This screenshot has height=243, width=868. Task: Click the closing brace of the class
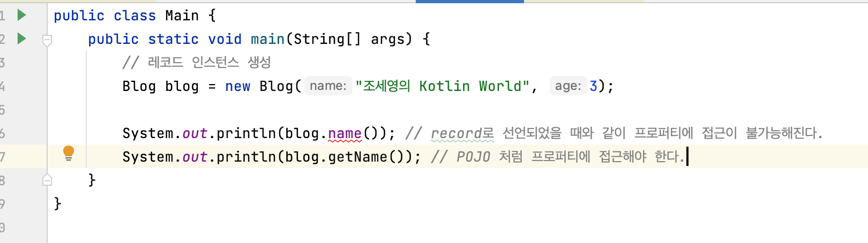(x=58, y=204)
